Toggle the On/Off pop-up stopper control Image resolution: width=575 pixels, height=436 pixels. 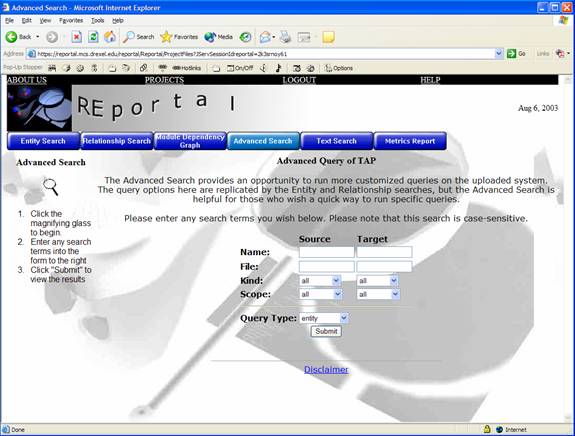coord(240,68)
